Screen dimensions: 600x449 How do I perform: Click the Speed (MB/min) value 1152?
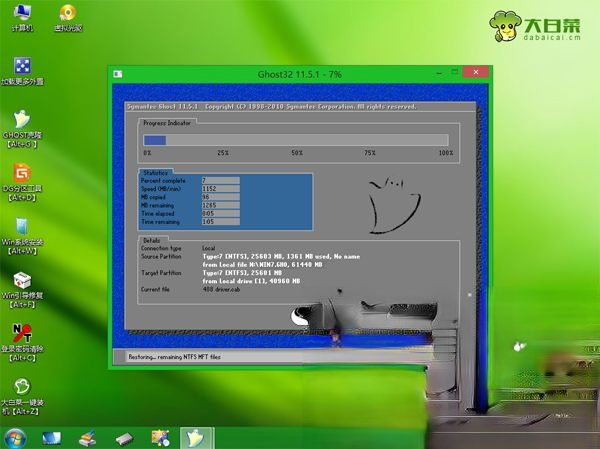click(221, 189)
